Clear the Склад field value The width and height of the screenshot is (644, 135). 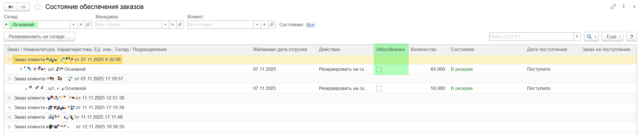[81, 25]
